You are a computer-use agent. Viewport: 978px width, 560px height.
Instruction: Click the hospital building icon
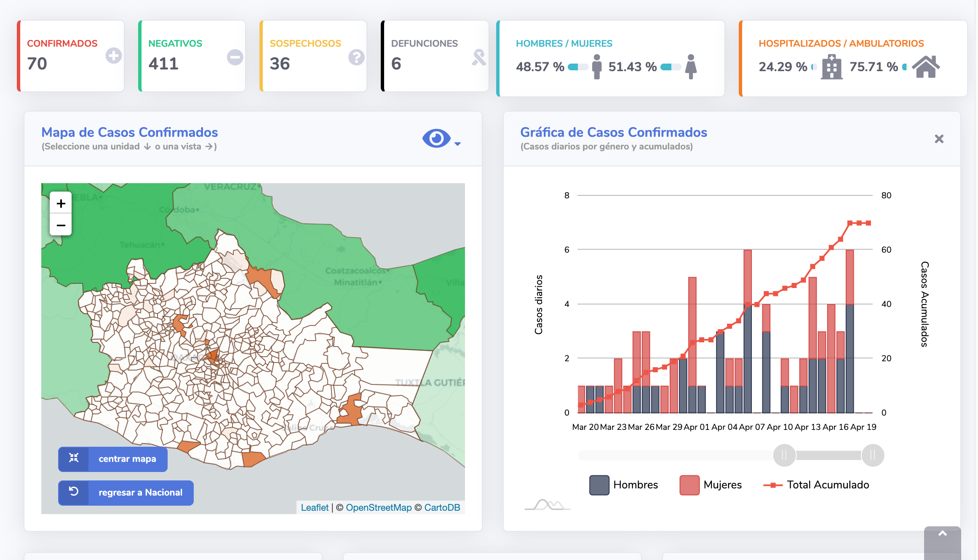[831, 67]
